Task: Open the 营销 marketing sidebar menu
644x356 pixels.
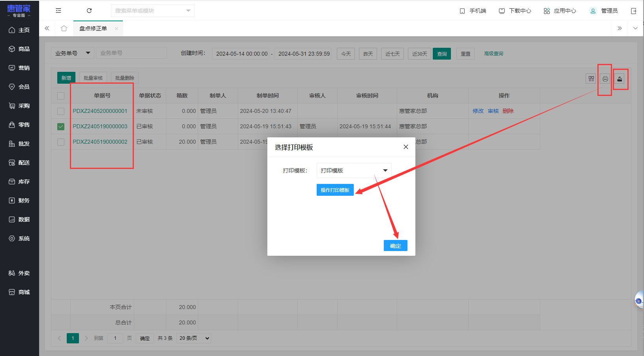Action: [19, 68]
